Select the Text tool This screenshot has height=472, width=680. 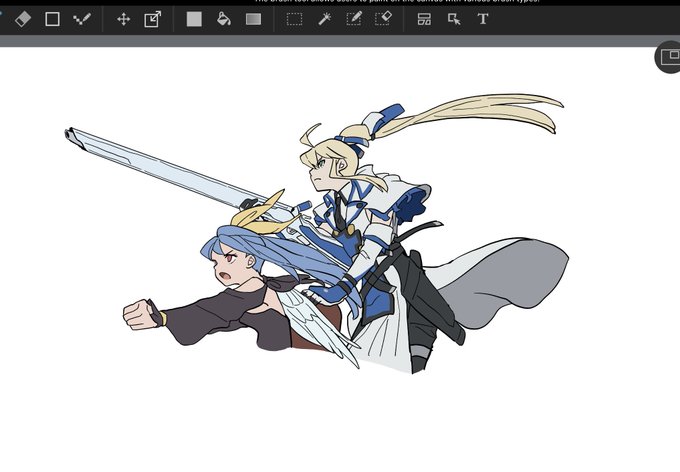click(x=483, y=19)
